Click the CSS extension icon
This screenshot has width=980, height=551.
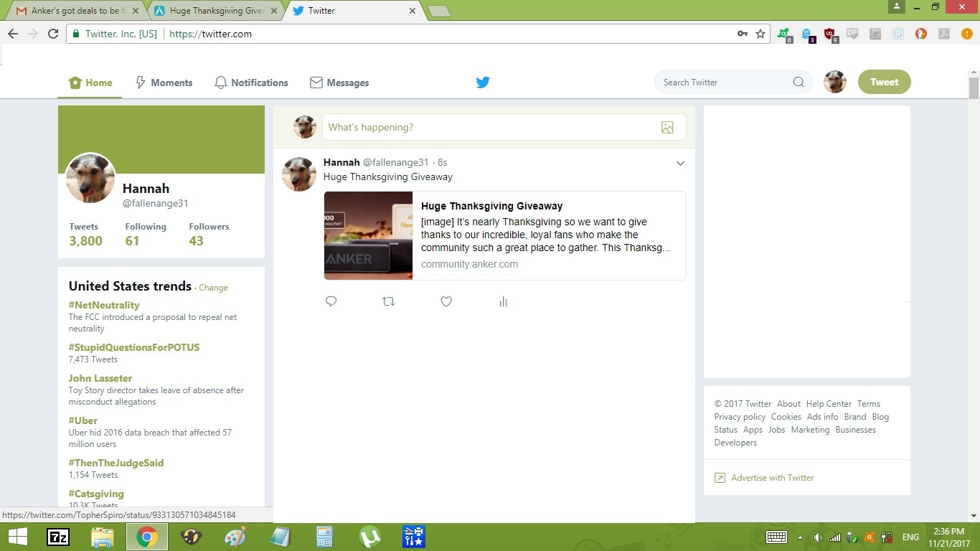point(852,34)
